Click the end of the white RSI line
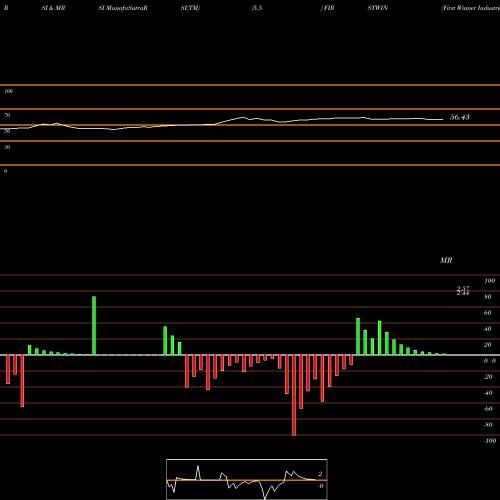Screen dimensions: 500x500 [442, 119]
